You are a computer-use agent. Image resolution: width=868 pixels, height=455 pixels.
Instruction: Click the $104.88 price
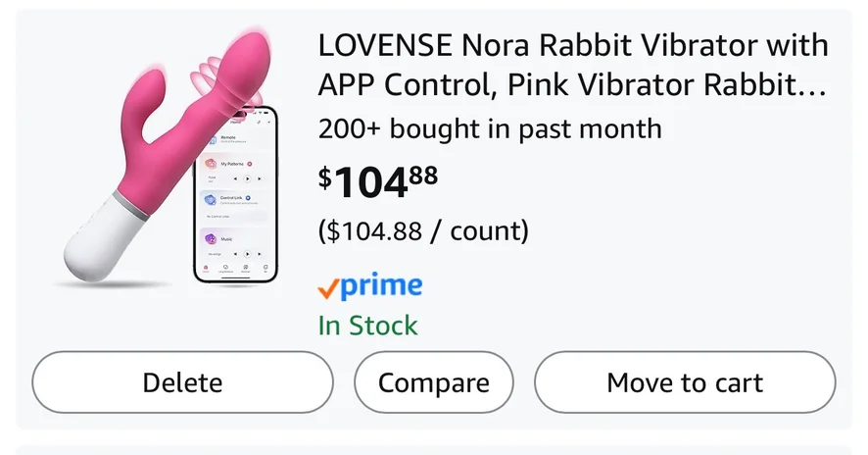click(378, 181)
